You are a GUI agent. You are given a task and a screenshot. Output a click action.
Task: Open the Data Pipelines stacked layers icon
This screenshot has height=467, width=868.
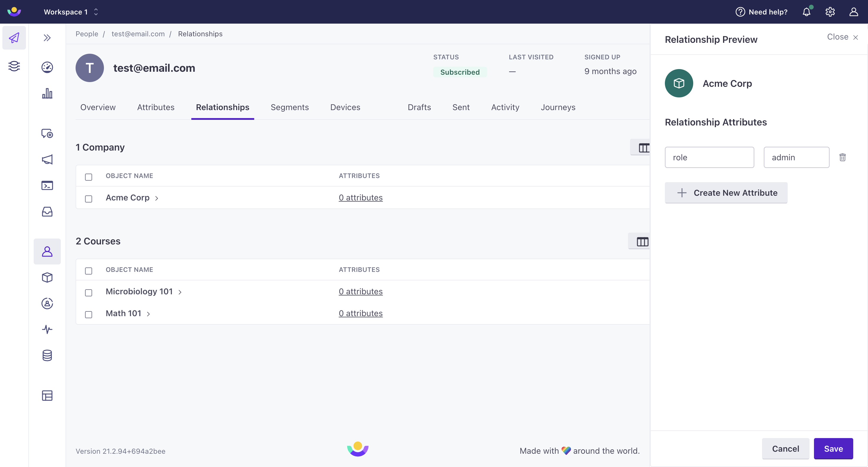click(14, 66)
